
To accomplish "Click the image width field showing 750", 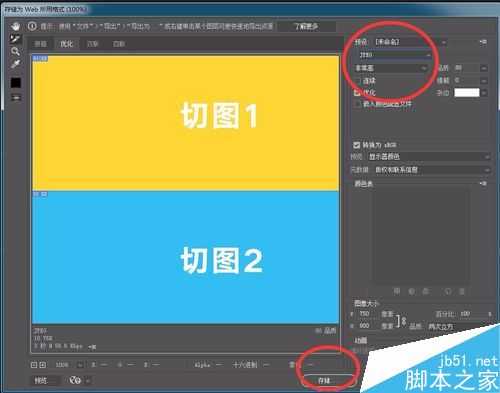I will 368,314.
